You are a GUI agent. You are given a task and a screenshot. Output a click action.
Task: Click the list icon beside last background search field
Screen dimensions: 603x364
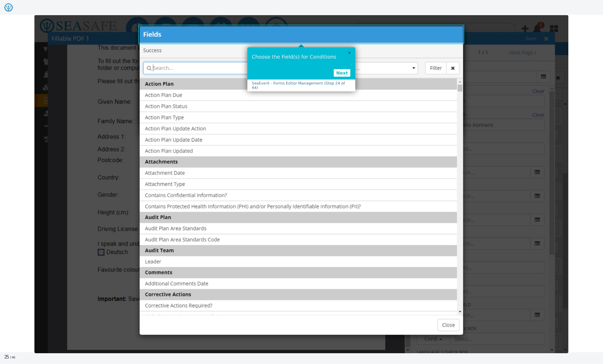[537, 315]
